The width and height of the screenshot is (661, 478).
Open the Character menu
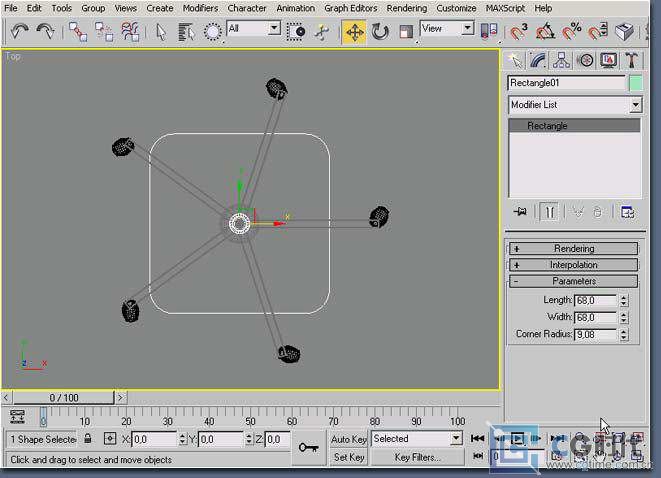[x=247, y=8]
